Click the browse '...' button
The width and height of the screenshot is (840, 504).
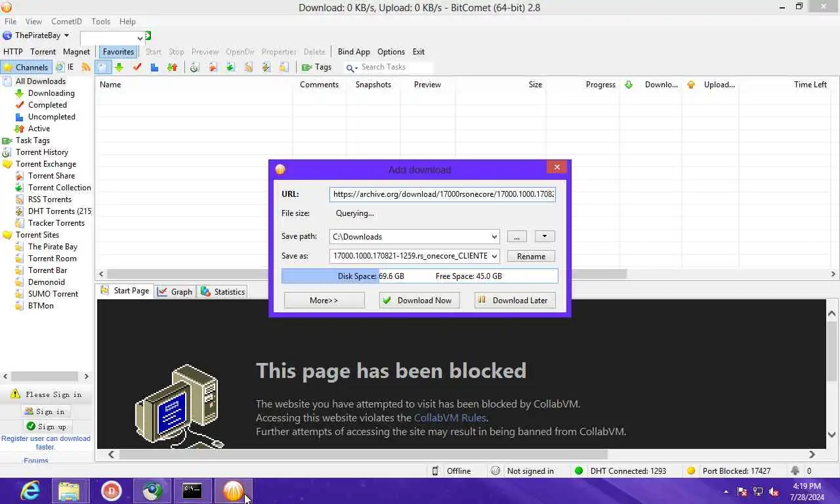click(x=516, y=236)
